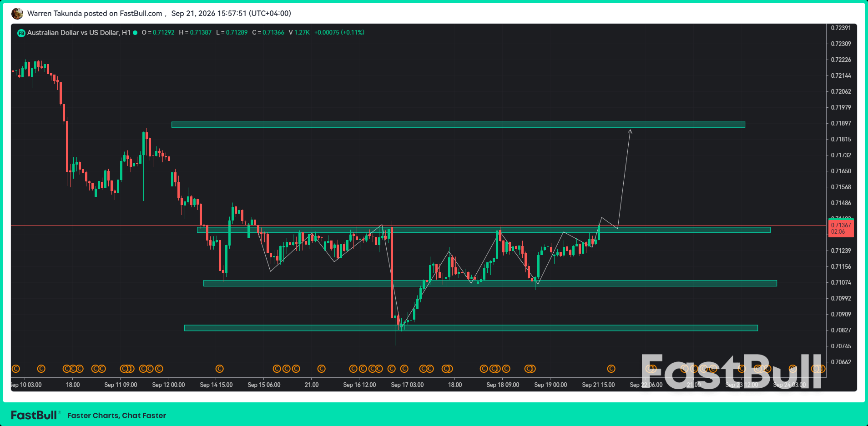Image resolution: width=868 pixels, height=426 pixels.
Task: Click time axis label Sep 17 03:00
Action: click(407, 385)
